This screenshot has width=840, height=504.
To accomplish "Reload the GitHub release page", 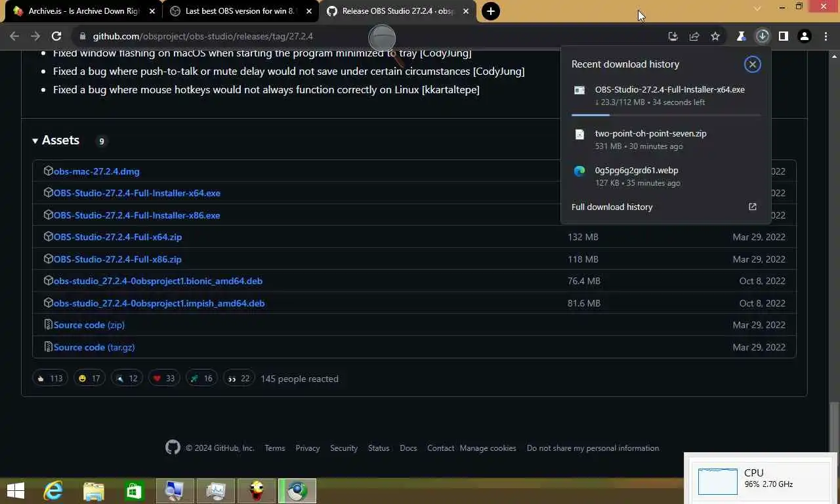I will (56, 37).
